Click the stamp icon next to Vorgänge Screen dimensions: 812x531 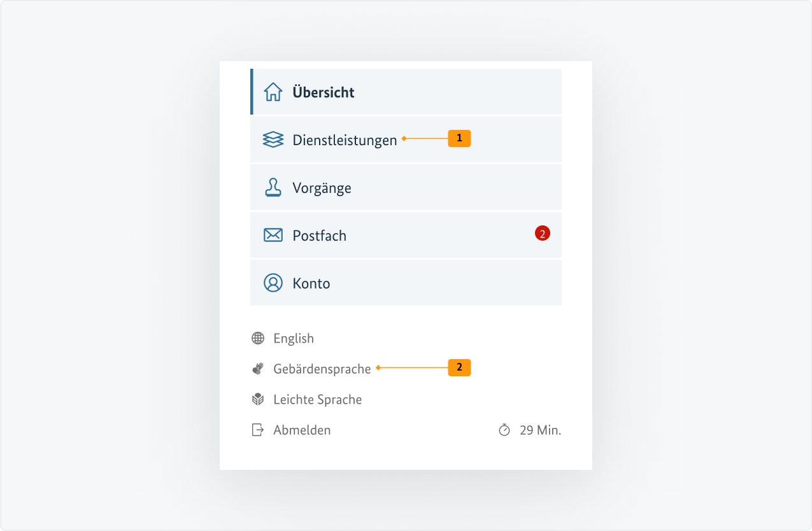coord(273,187)
